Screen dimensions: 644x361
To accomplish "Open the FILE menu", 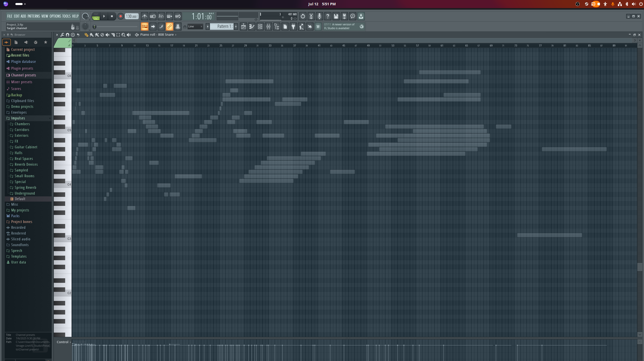I will click(x=10, y=16).
